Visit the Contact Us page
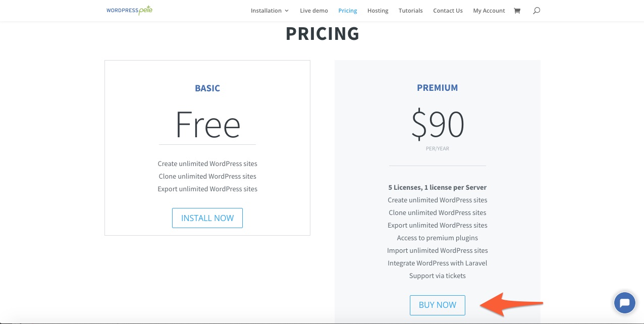The height and width of the screenshot is (324, 644). click(448, 11)
